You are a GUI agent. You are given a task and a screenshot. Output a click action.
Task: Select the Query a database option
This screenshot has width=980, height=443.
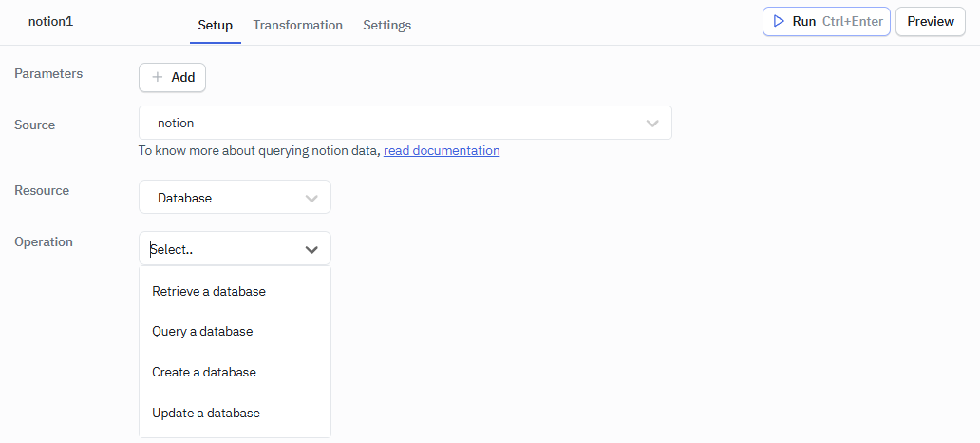[202, 332]
